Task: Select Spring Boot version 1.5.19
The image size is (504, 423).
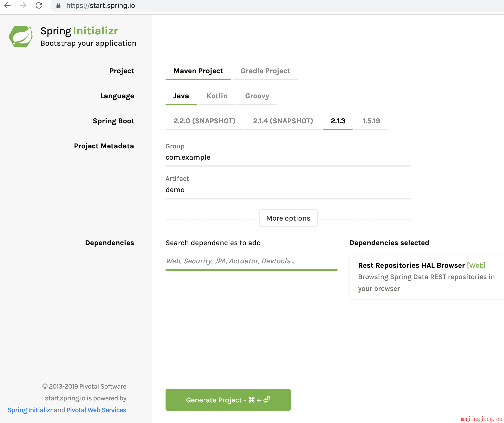Action: click(372, 121)
